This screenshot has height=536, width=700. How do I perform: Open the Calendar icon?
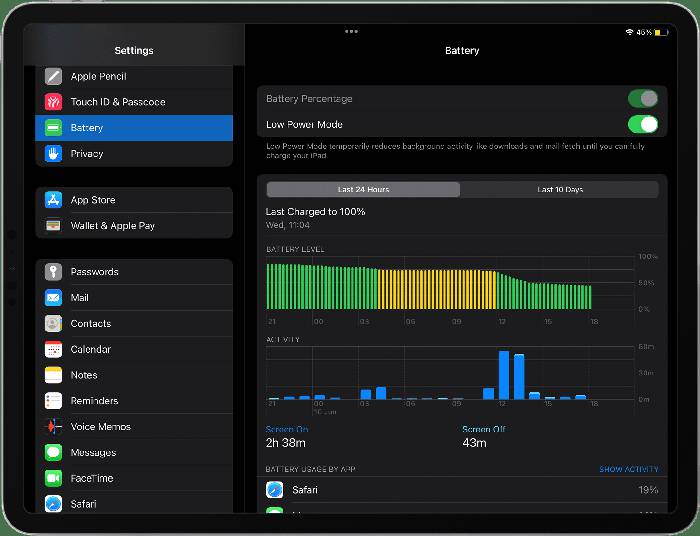point(53,349)
